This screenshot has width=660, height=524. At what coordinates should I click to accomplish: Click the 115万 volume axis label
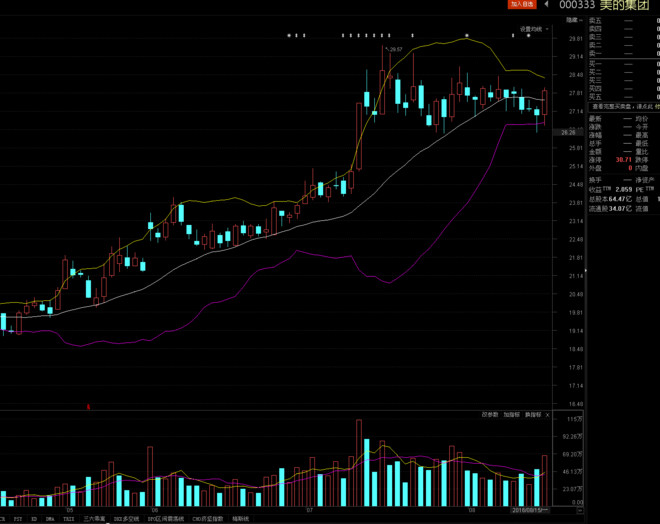pyautogui.click(x=575, y=419)
